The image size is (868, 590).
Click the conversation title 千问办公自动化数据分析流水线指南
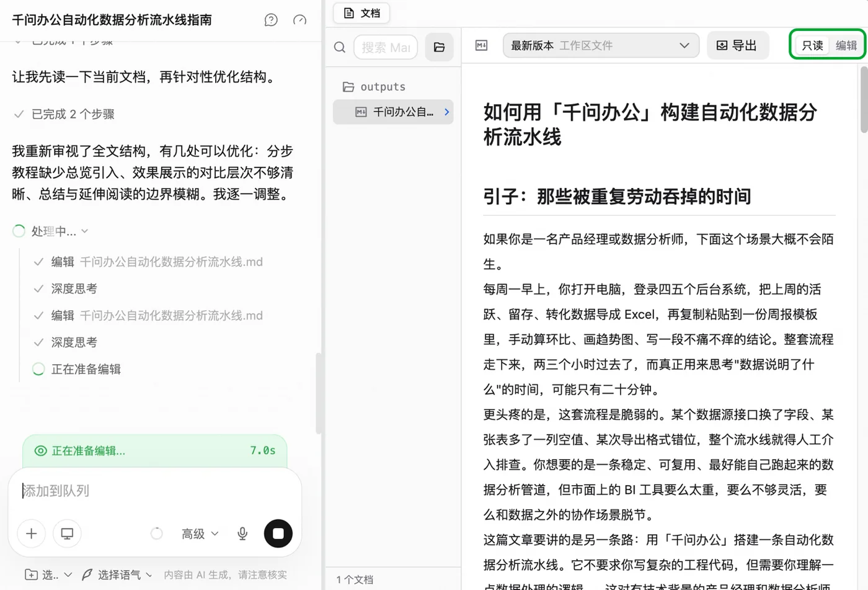coord(112,20)
